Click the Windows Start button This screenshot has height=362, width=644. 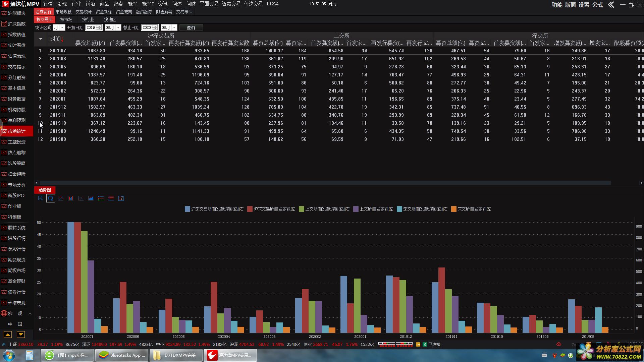[9, 355]
